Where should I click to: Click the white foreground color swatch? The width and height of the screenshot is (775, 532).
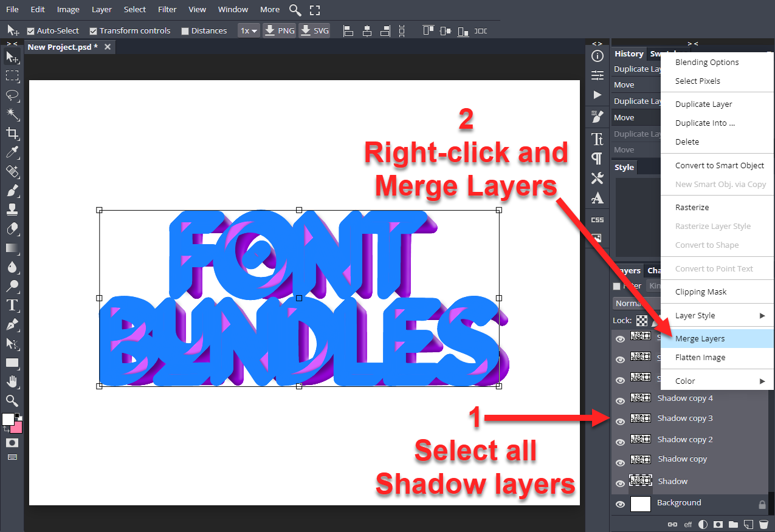(8, 419)
